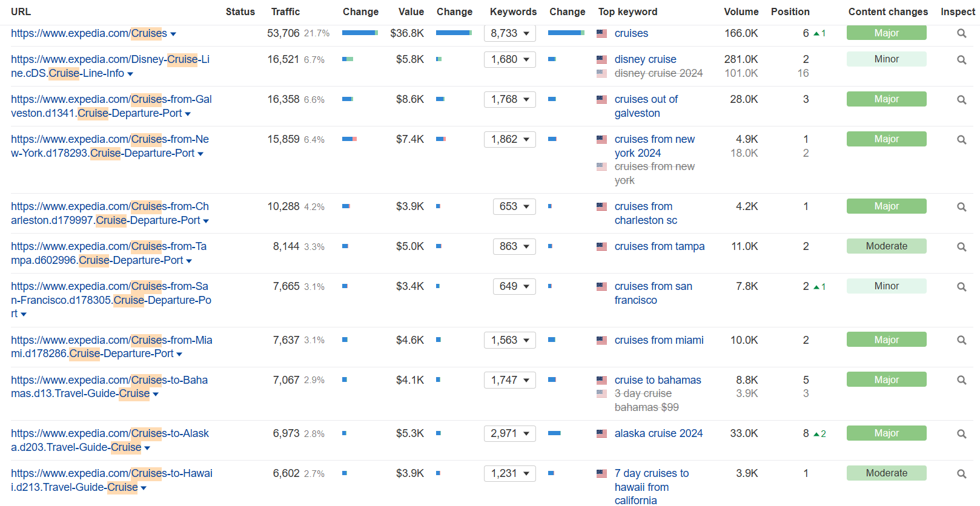Open the 653 keywords dropdown

pos(514,206)
